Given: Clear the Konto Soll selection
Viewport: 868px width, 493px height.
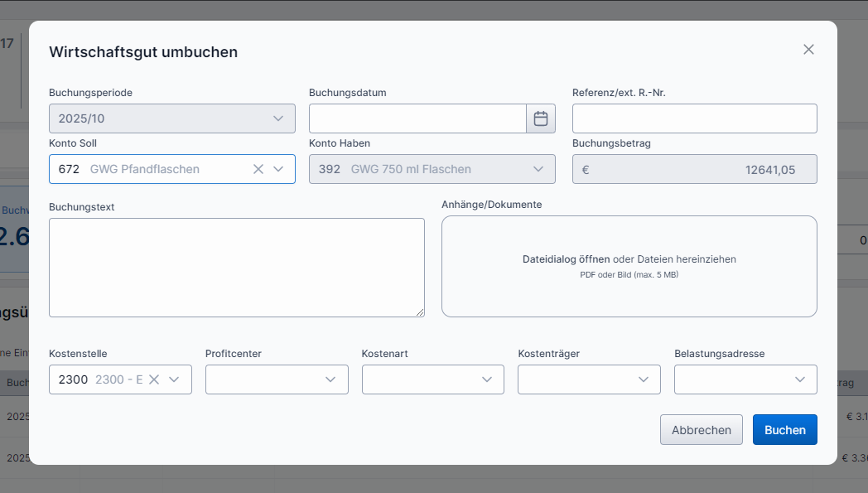Looking at the screenshot, I should coord(258,169).
